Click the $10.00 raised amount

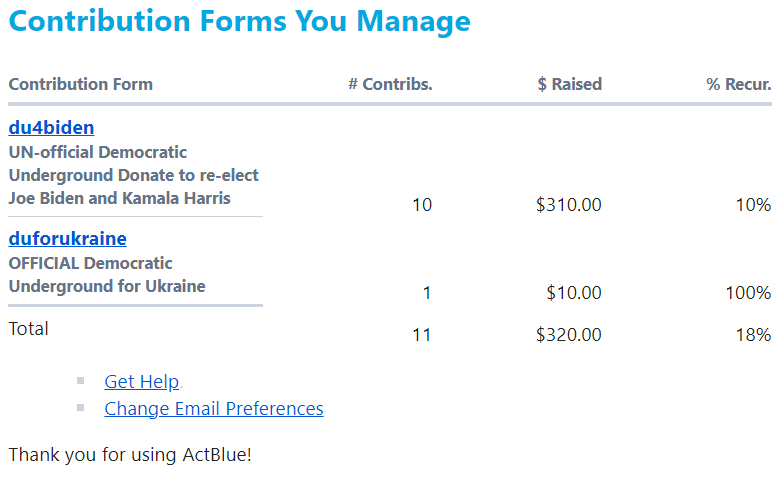click(573, 293)
